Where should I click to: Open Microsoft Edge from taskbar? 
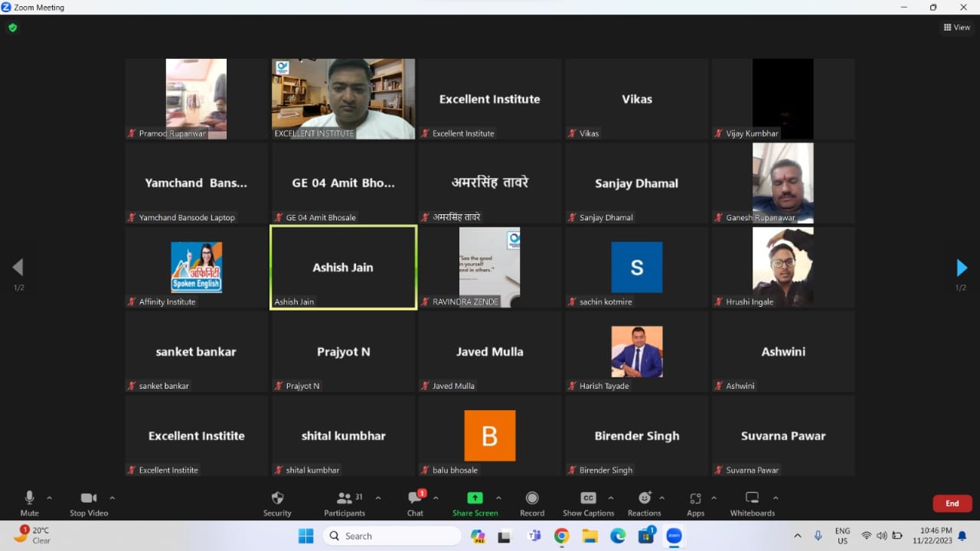618,536
